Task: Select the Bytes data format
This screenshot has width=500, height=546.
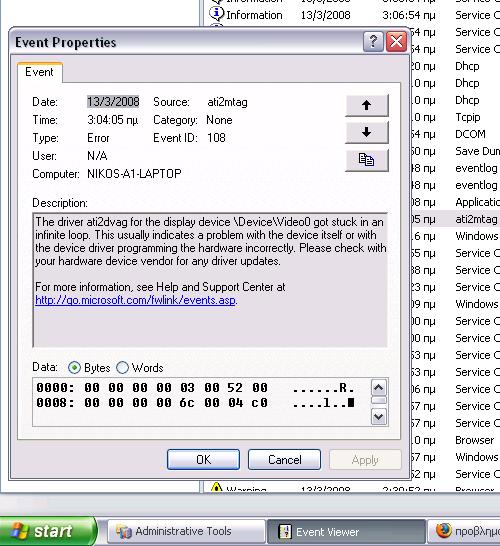Action: pos(89,368)
